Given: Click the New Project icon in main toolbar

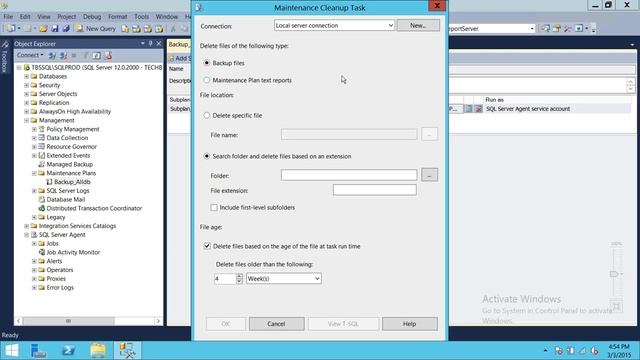Looking at the screenshot, I should [x=11, y=29].
